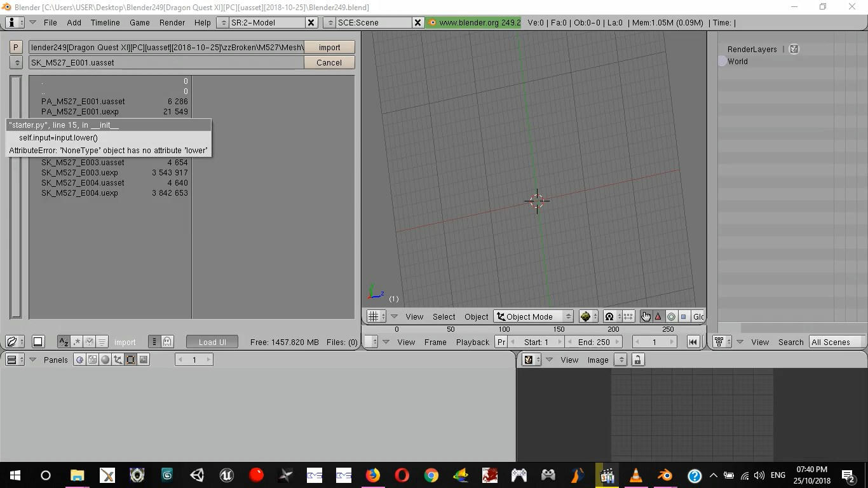Open the 3D viewport View menu
The image size is (868, 488).
[x=414, y=316]
